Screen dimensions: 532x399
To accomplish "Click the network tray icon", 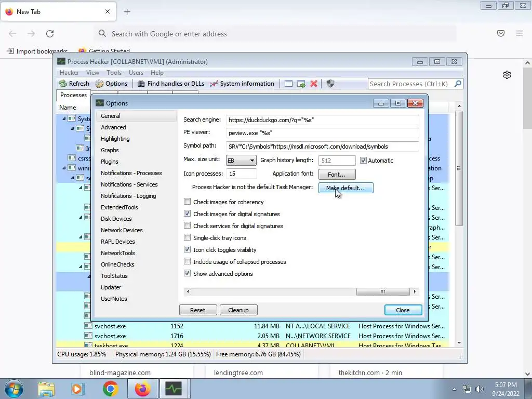I will tap(467, 389).
